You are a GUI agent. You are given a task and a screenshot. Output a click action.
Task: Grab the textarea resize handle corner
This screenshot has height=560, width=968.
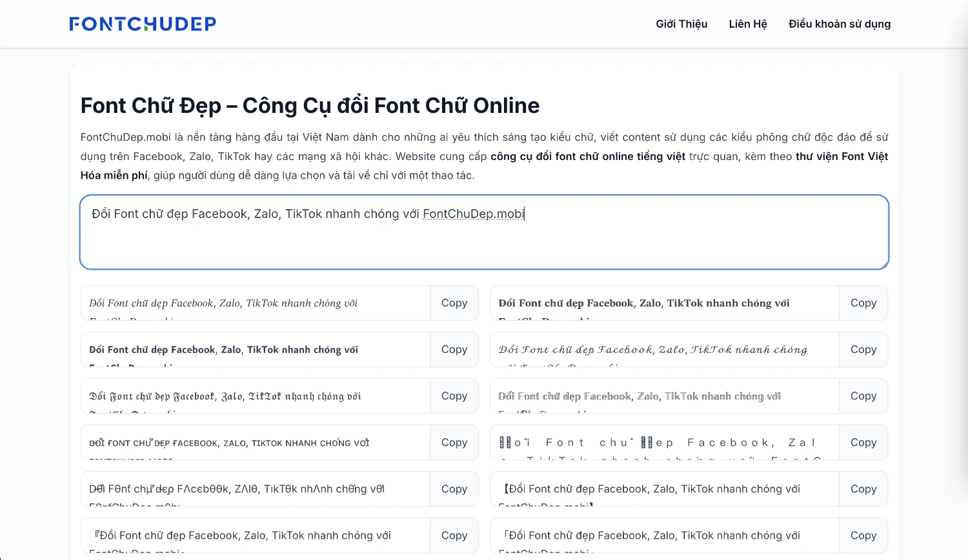pyautogui.click(x=884, y=265)
